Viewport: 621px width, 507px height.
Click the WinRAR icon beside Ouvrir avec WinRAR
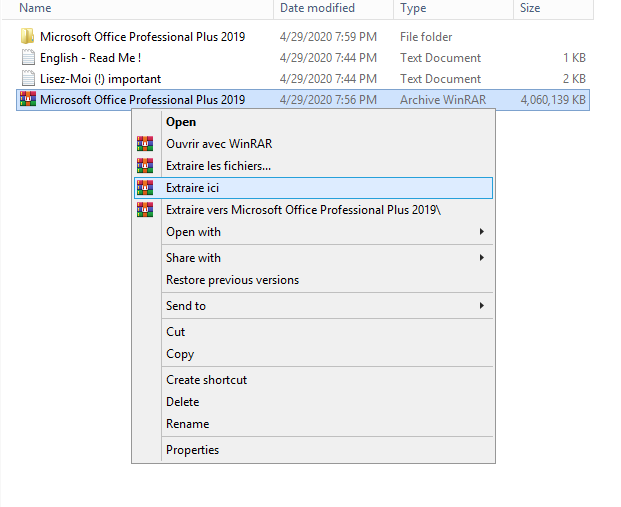click(145, 143)
